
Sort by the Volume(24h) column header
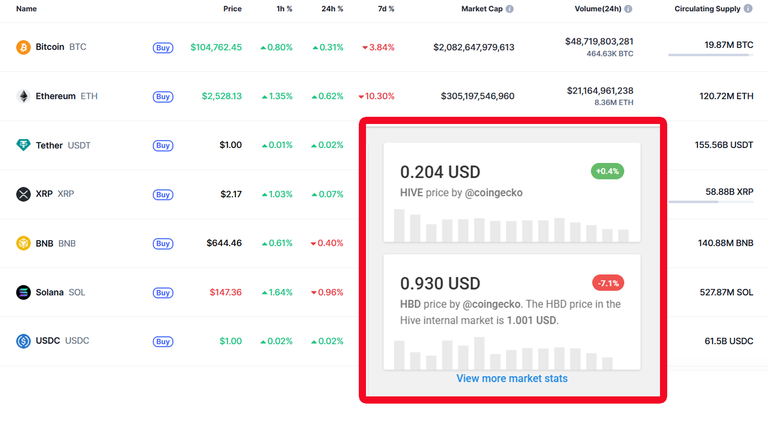[598, 9]
